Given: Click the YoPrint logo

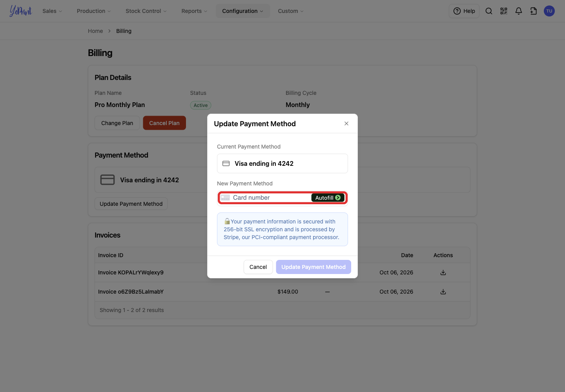Looking at the screenshot, I should (x=20, y=11).
